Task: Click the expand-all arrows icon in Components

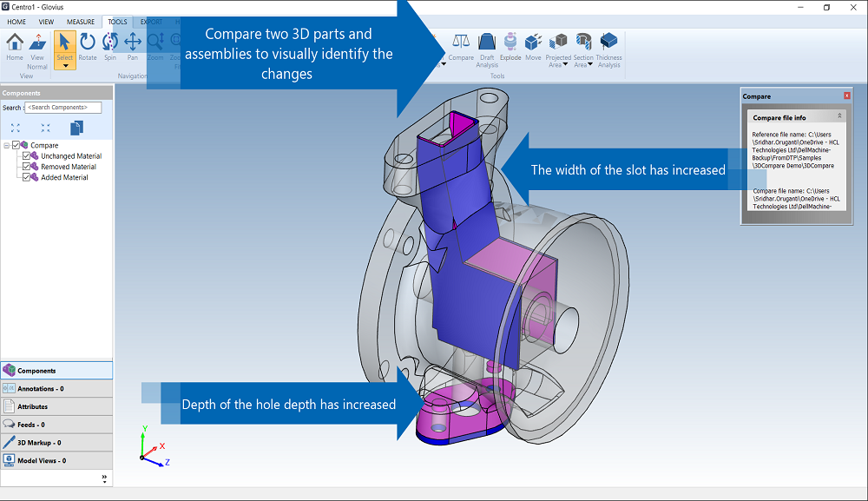Action: 16,128
